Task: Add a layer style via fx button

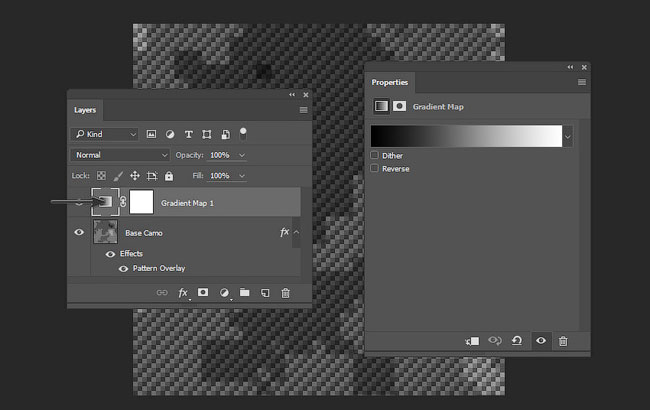Action: tap(183, 293)
